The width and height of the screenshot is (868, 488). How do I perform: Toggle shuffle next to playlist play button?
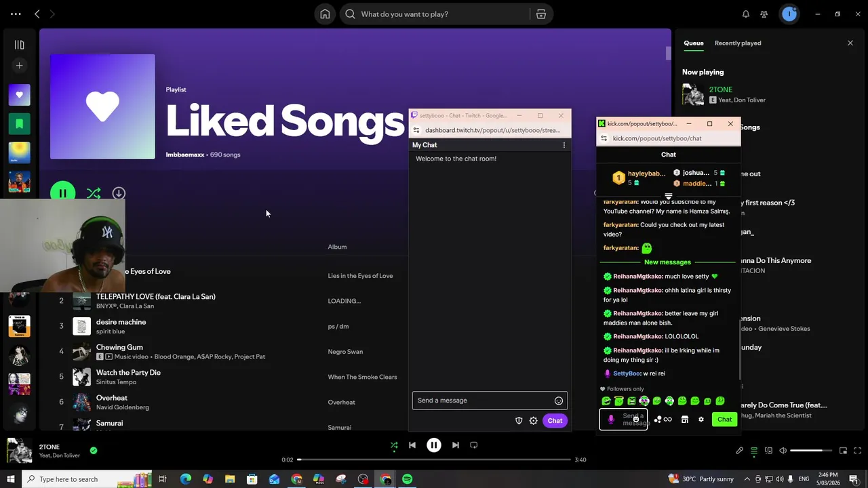(94, 193)
